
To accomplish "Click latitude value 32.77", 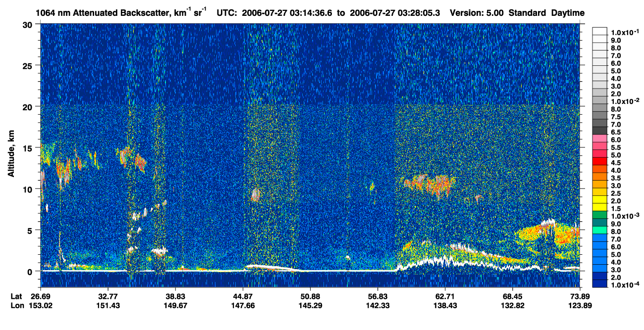I will [108, 296].
